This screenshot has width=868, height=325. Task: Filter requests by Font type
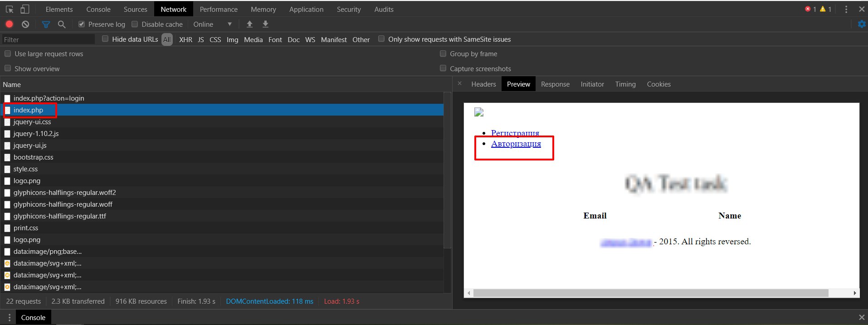tap(275, 40)
